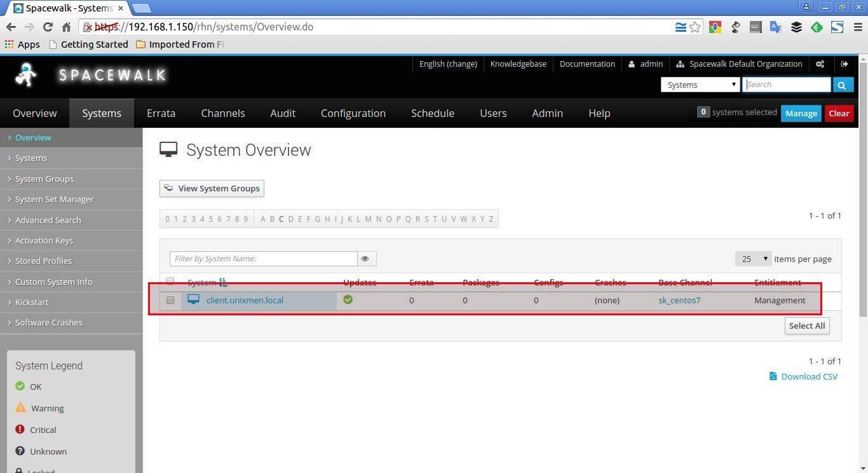Click the Filter by System Name field

(264, 259)
